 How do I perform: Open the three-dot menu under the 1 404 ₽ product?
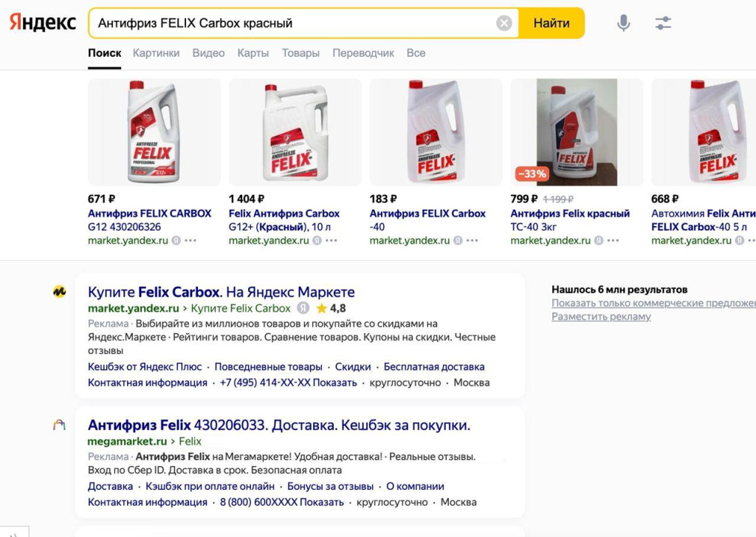(331, 241)
